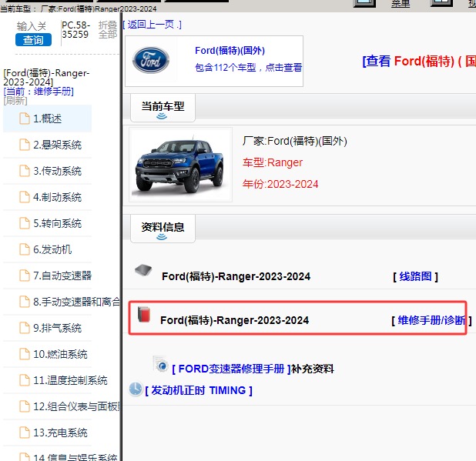Click the page icon beside 12.组合仪表与面板
This screenshot has height=461, width=476.
coord(25,406)
